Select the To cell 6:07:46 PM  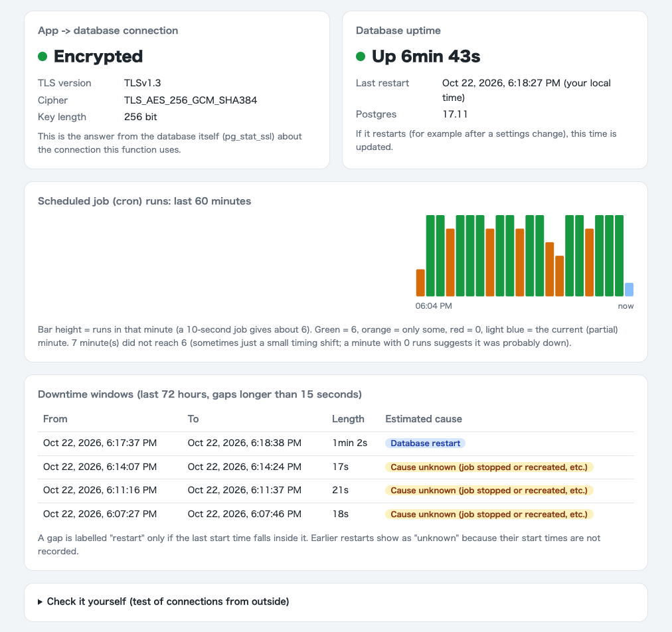coord(244,514)
